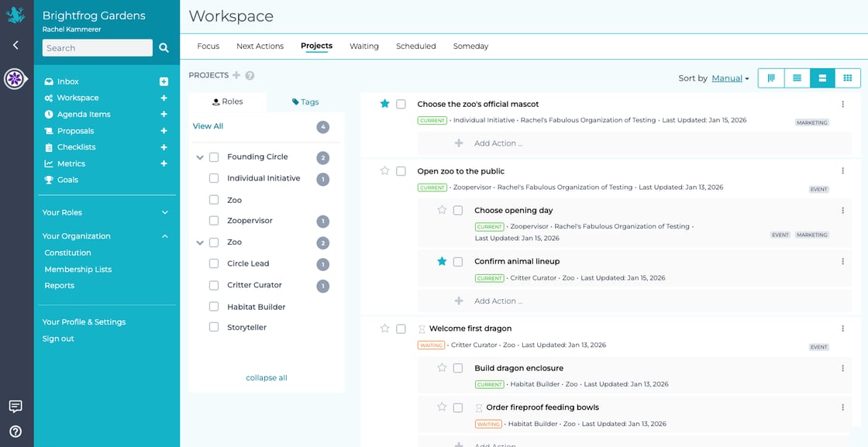Mark 'Choose the zoo's official mascot' complete
This screenshot has width=868, height=447.
[401, 104]
